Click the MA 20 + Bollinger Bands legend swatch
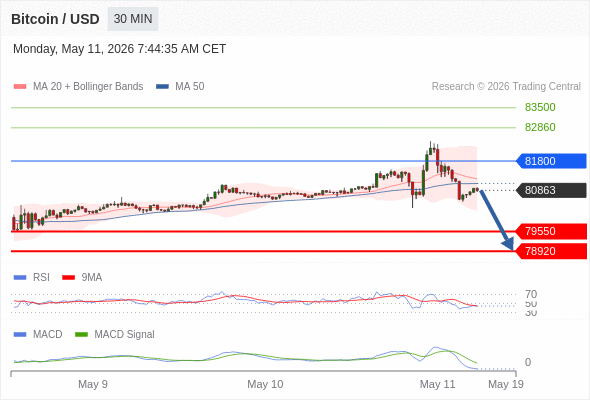590x400 pixels. click(x=20, y=87)
